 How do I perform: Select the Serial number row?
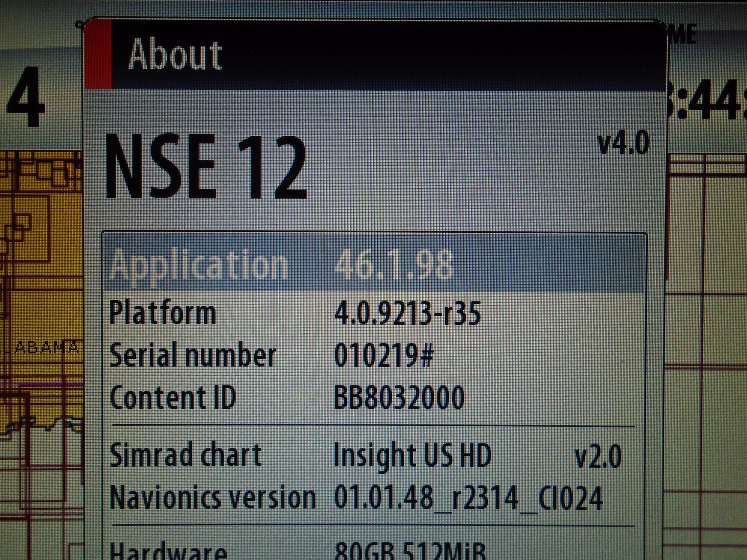point(373,355)
